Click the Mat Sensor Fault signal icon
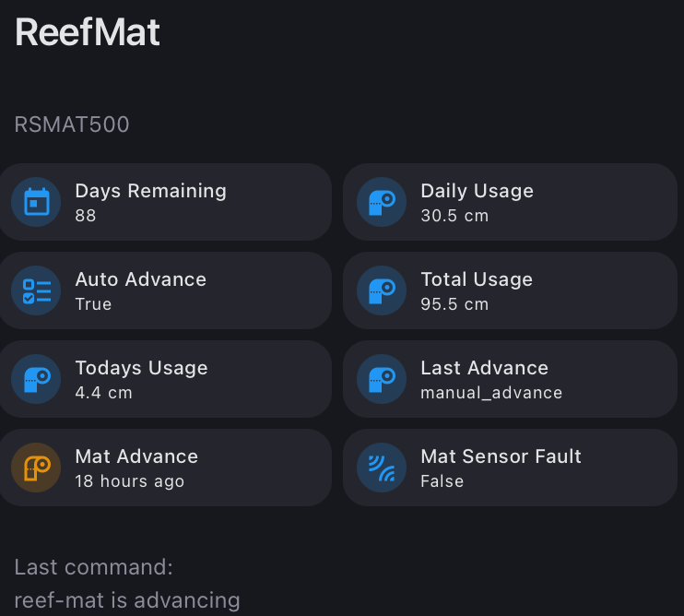 (382, 468)
